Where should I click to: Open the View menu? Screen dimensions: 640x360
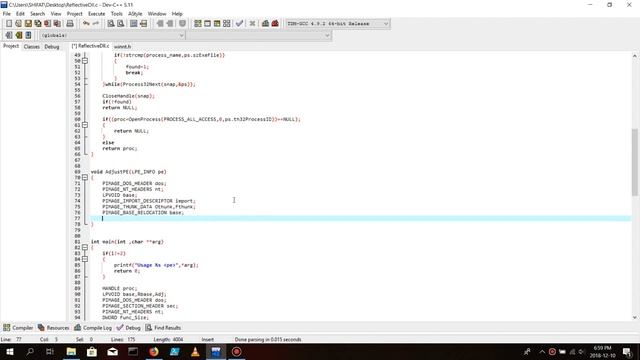pyautogui.click(x=56, y=13)
